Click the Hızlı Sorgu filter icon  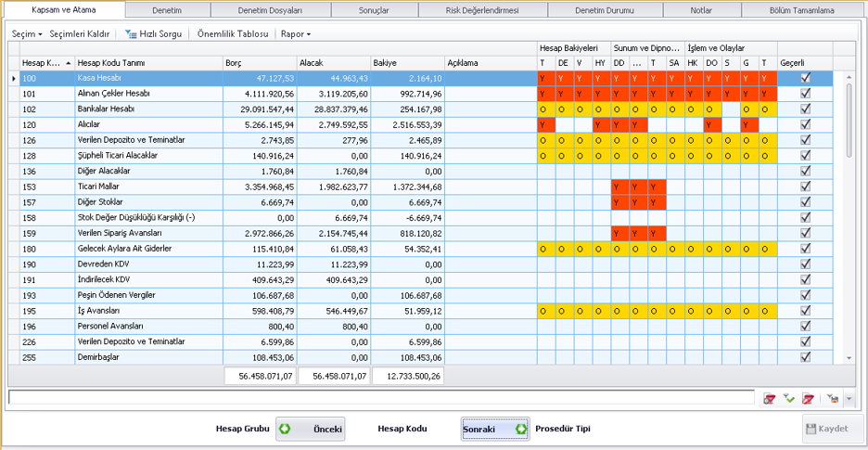pyautogui.click(x=132, y=33)
